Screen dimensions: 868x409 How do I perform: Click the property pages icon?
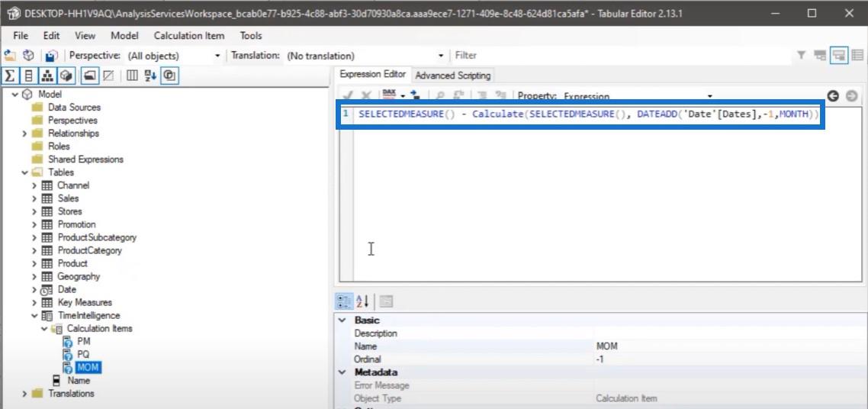[386, 301]
